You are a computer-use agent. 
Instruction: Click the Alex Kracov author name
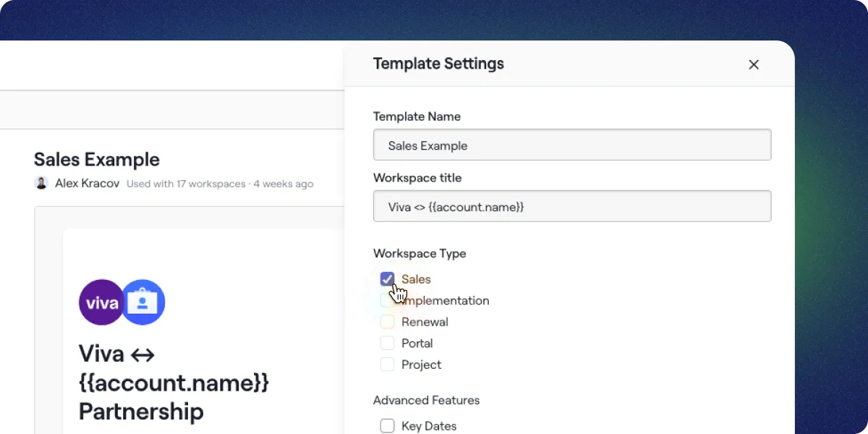(88, 183)
